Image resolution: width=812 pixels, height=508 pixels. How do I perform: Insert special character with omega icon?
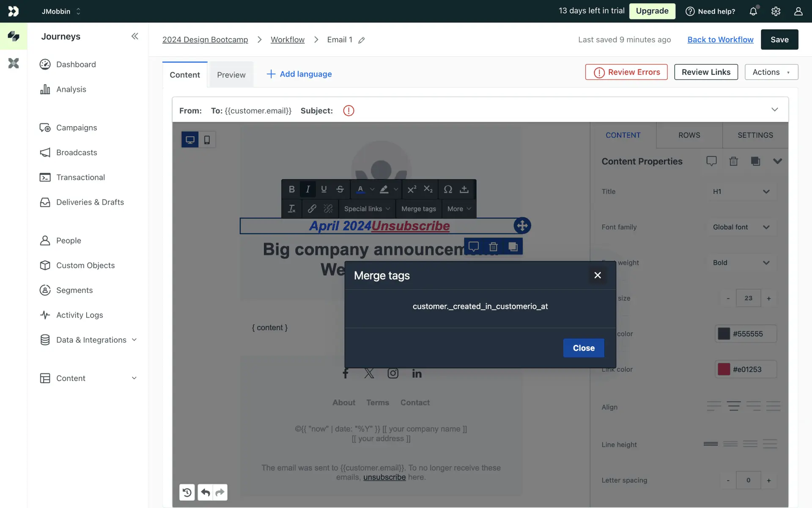(448, 189)
